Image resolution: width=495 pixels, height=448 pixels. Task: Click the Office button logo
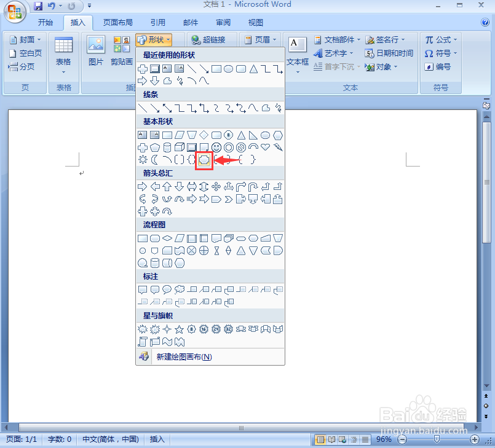[x=15, y=12]
